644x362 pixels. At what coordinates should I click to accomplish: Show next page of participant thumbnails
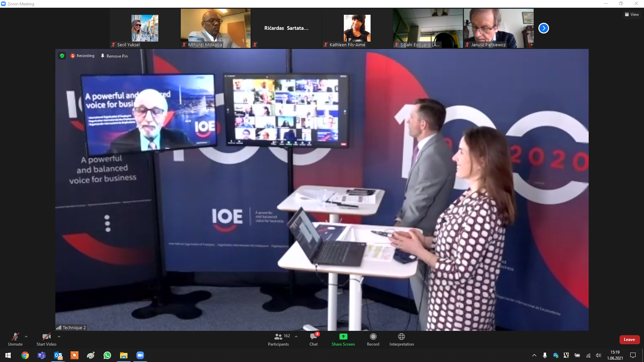[x=543, y=28]
